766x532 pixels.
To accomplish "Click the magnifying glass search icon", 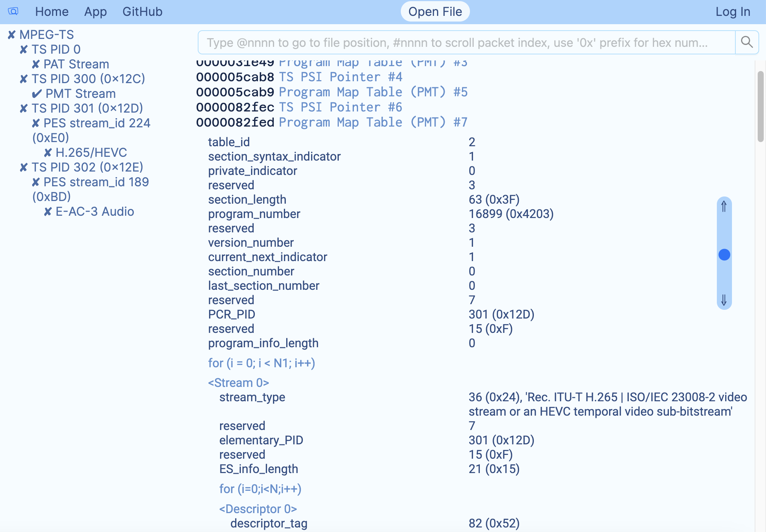I will click(747, 42).
